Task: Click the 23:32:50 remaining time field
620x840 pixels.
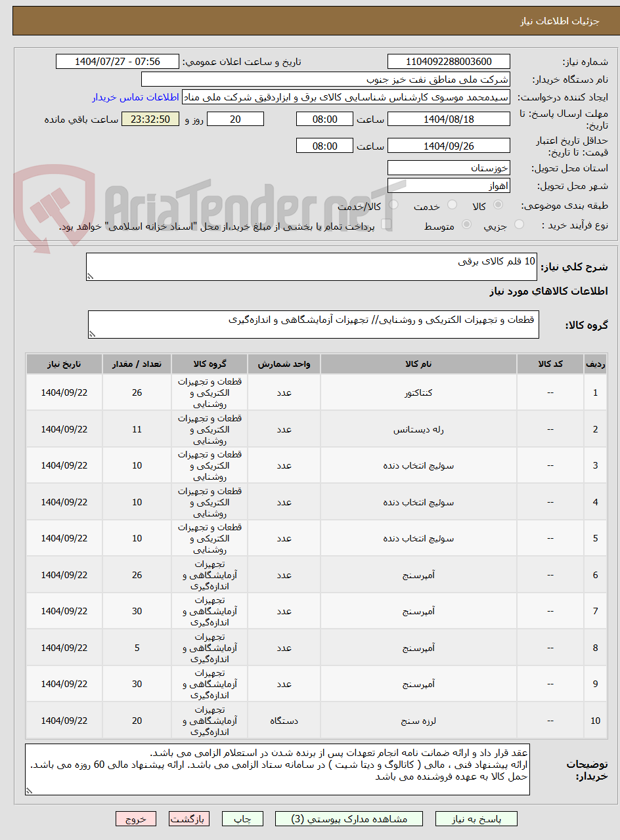Action: tap(150, 119)
